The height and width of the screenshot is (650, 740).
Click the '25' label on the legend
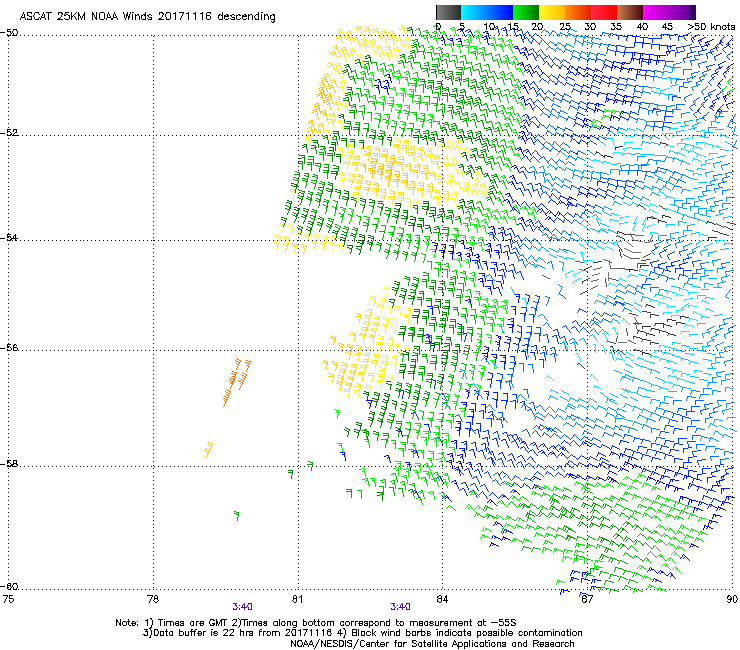pyautogui.click(x=565, y=27)
